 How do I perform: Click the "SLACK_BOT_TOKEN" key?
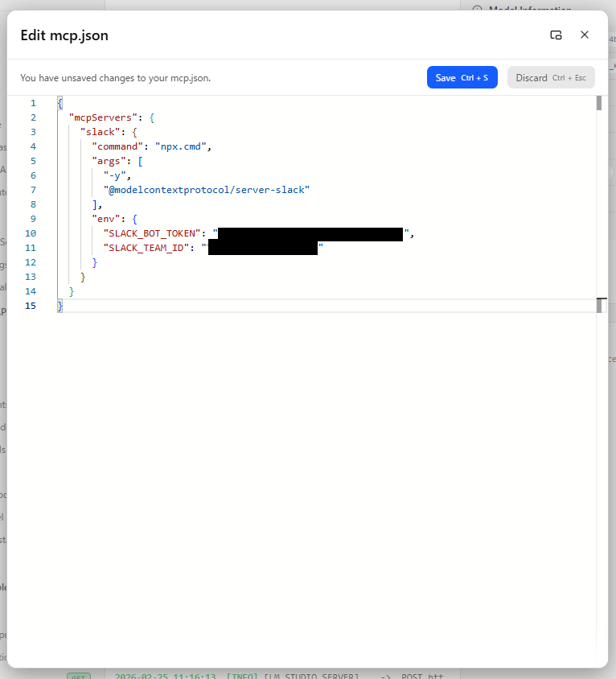[152, 233]
